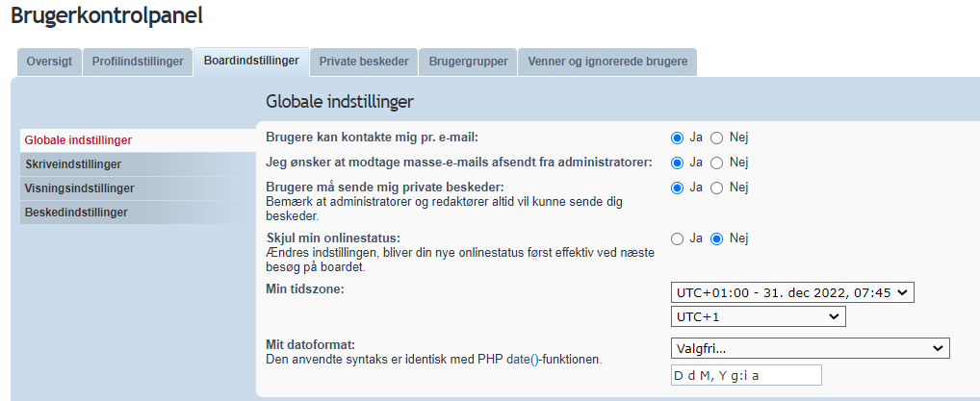
Task: Select Nej for e-mail contact by users
Action: click(717, 138)
